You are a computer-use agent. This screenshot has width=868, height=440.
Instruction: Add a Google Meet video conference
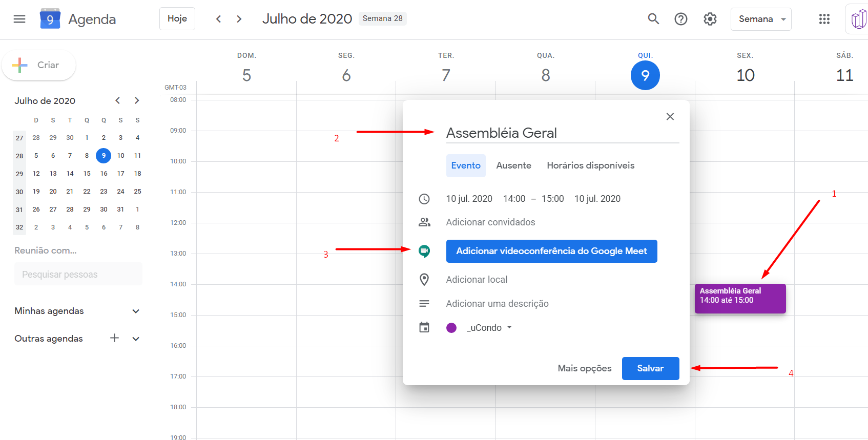click(x=551, y=251)
